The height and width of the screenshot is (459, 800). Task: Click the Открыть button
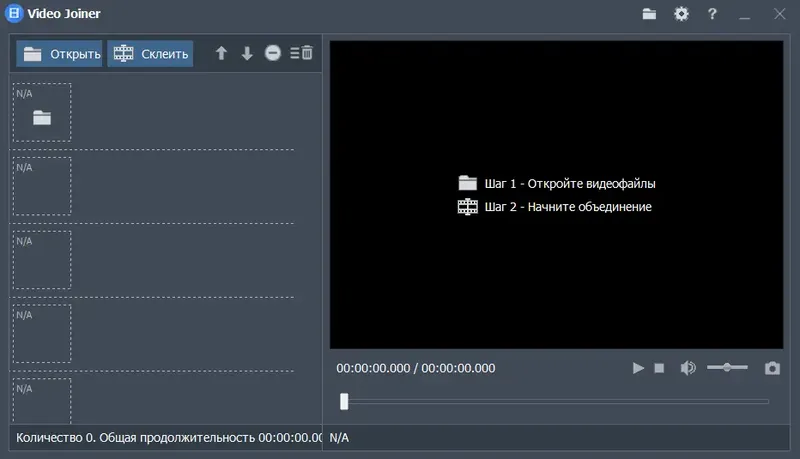[x=59, y=54]
